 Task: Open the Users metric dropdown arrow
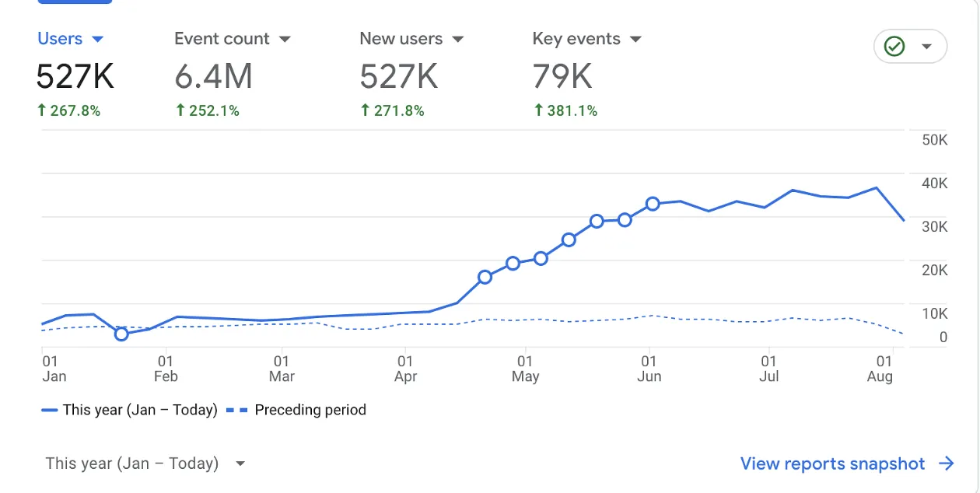click(97, 39)
